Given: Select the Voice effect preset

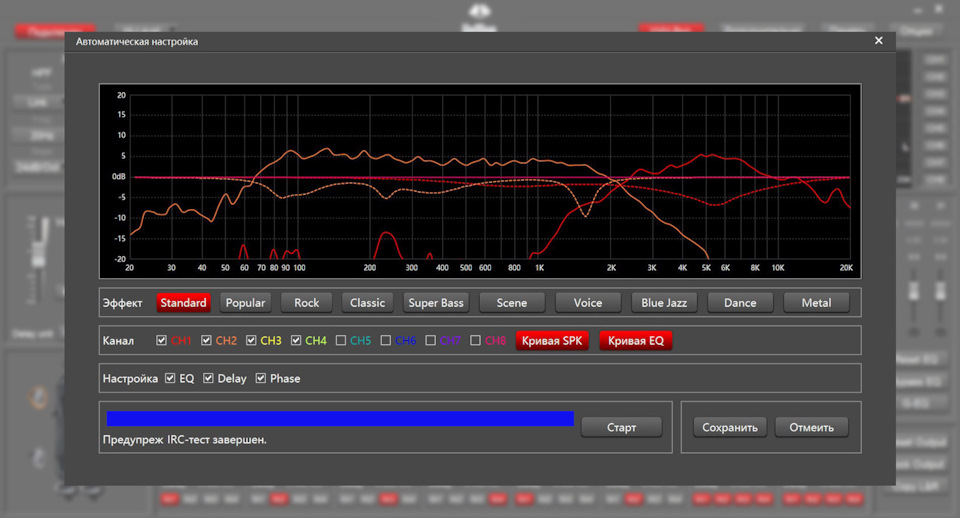Looking at the screenshot, I should (588, 302).
